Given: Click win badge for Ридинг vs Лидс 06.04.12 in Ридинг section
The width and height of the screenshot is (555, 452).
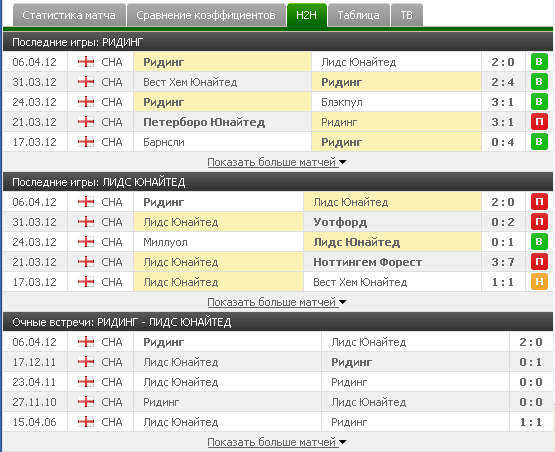Looking at the screenshot, I should [x=539, y=62].
